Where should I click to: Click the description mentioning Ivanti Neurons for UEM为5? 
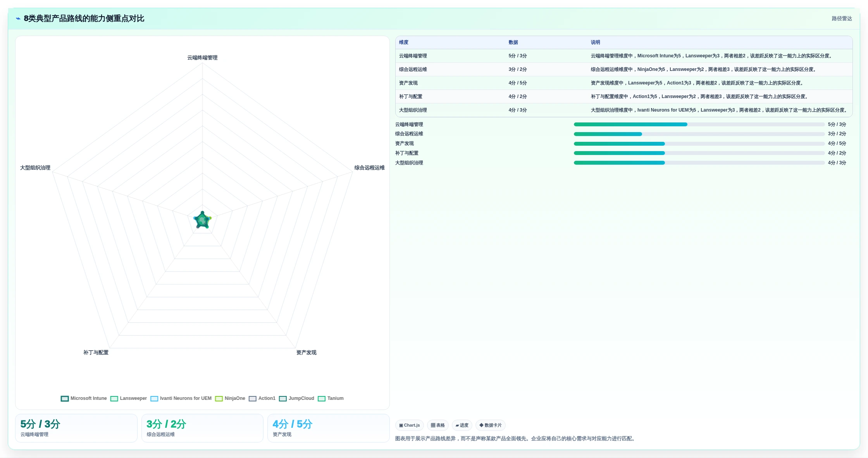coord(719,110)
